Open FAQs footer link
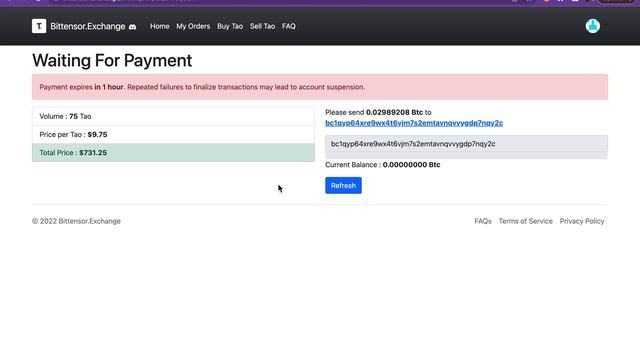640x360 pixels. pos(483,221)
